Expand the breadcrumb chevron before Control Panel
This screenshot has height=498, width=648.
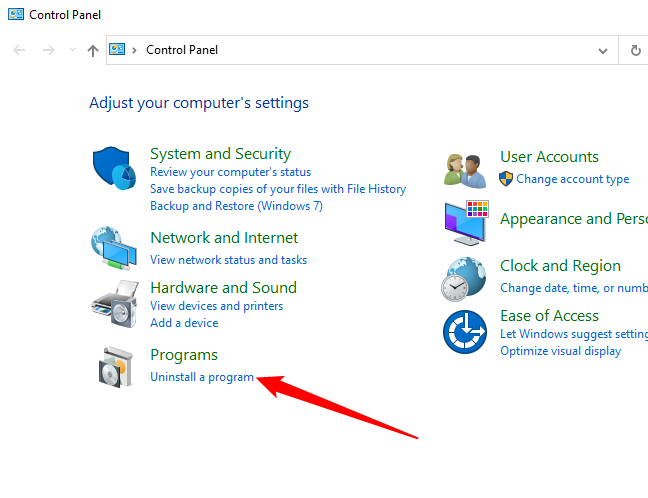[135, 50]
